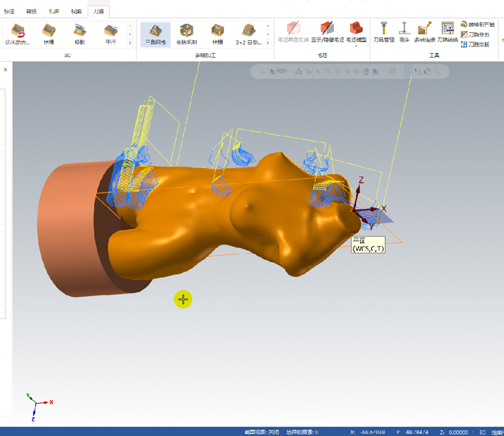This screenshot has width=504, height=436.
Task: Toggle 显示/隐藏毛坯 stock visibility
Action: pos(327,32)
